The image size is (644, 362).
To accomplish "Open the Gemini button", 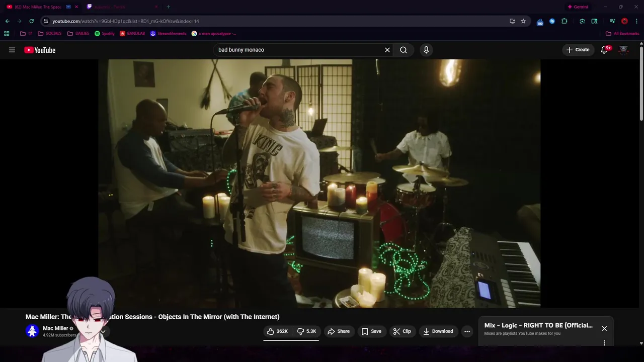I will [x=578, y=7].
